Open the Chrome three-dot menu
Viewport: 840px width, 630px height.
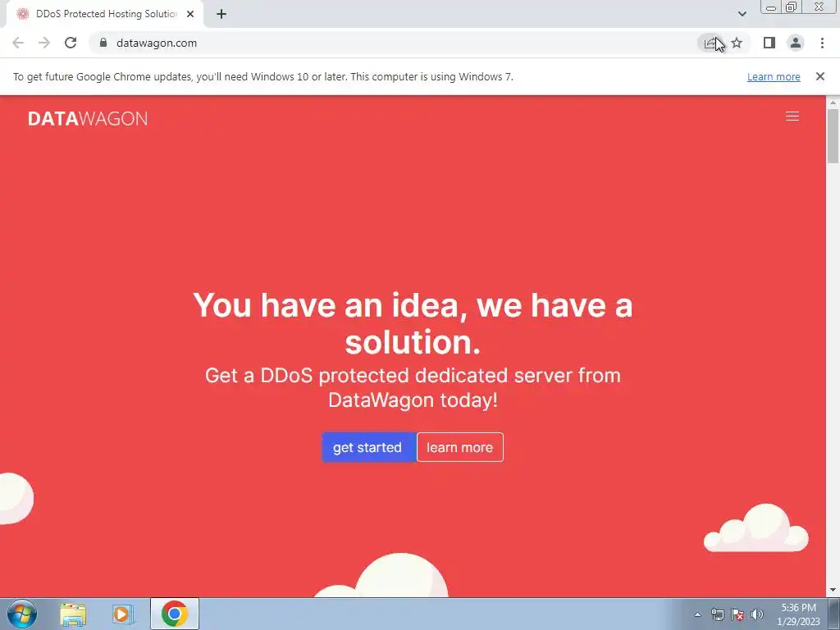822,43
